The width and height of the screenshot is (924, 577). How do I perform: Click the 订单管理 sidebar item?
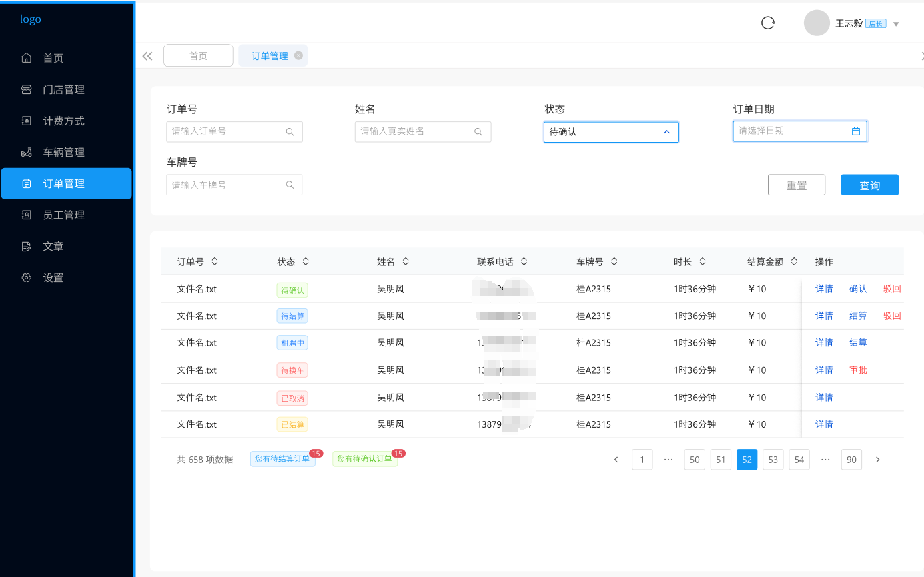(67, 183)
